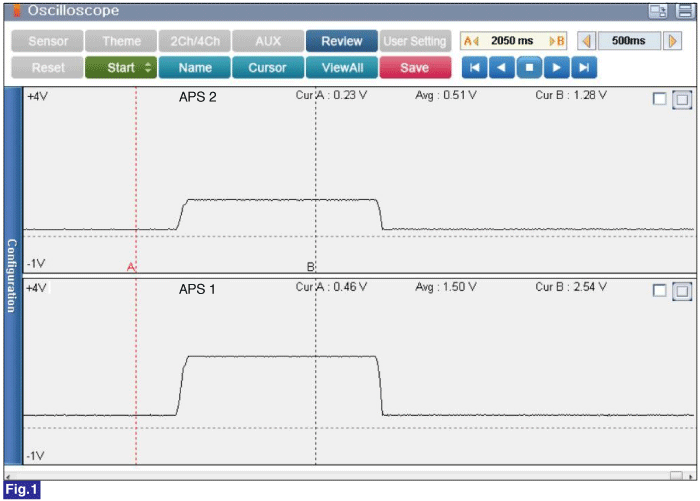Open the window layout icon in title bar
This screenshot has height=501, width=700.
click(x=658, y=11)
